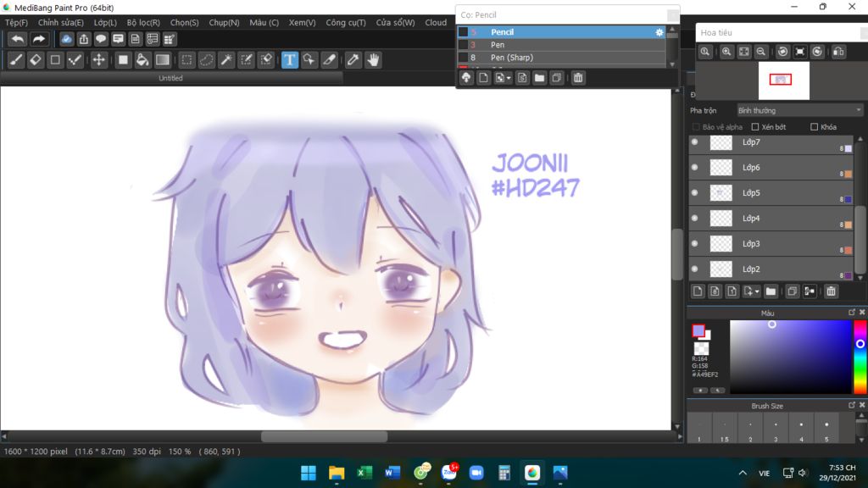Pick a color in saturation square

(x=791, y=357)
